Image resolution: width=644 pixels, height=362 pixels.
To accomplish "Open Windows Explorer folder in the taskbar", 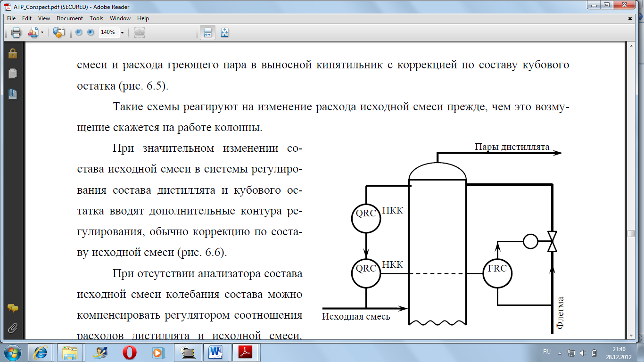I will coord(69,352).
